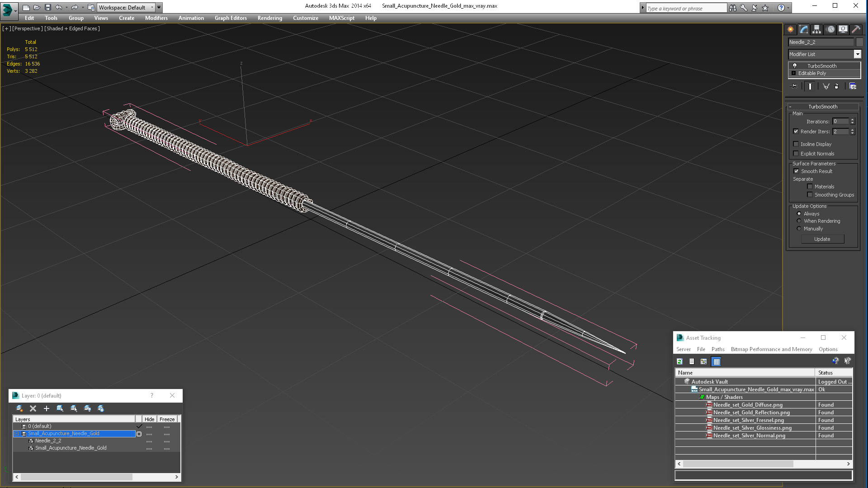The height and width of the screenshot is (488, 868).
Task: Open the Modifiers menu
Action: [x=156, y=18]
